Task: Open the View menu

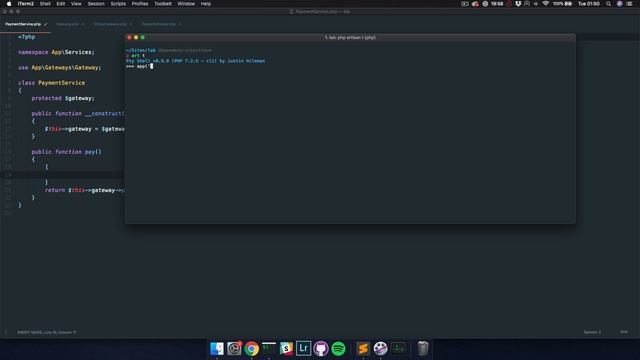Action: coord(76,4)
